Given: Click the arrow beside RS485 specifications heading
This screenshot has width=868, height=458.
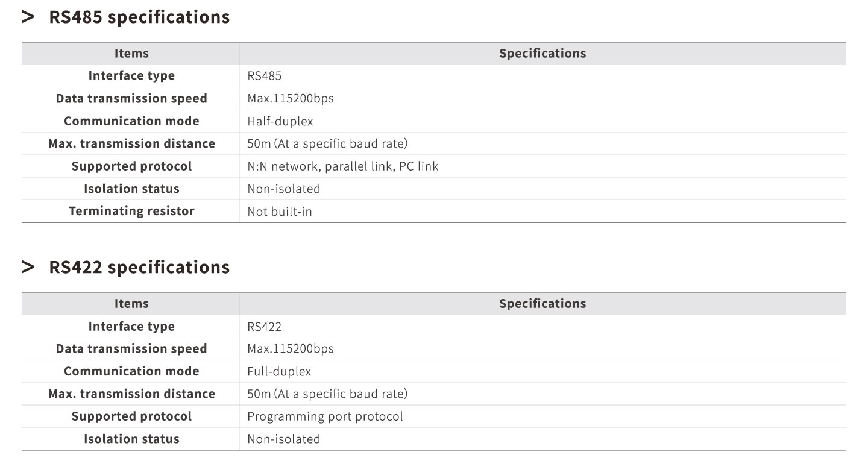Looking at the screenshot, I should tap(28, 17).
